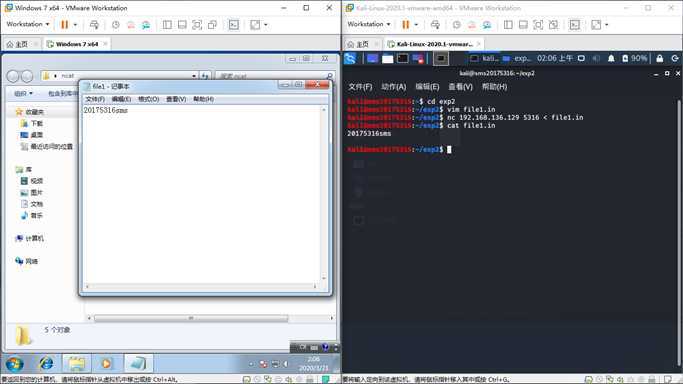Select 文档 library in the Explorer navigation pane
This screenshot has width=683, height=384.
(x=32, y=204)
